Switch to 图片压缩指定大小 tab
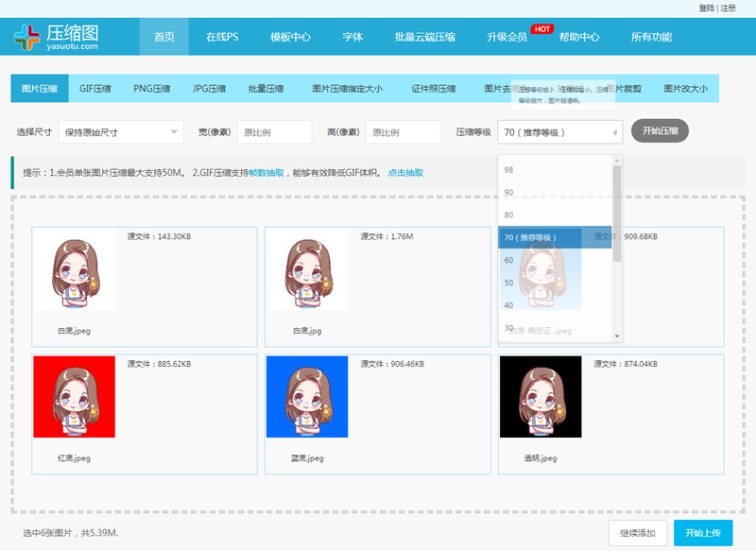The height and width of the screenshot is (551, 756). 347,89
